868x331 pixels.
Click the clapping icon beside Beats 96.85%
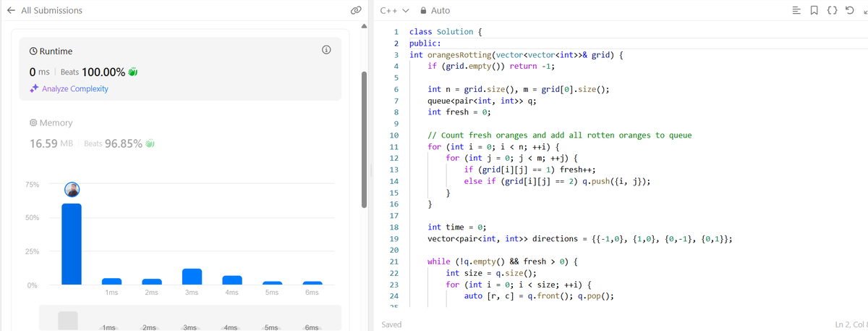(x=150, y=143)
